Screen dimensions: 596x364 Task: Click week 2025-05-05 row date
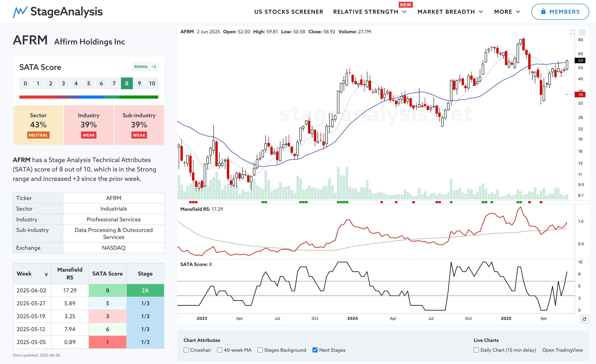[31, 342]
